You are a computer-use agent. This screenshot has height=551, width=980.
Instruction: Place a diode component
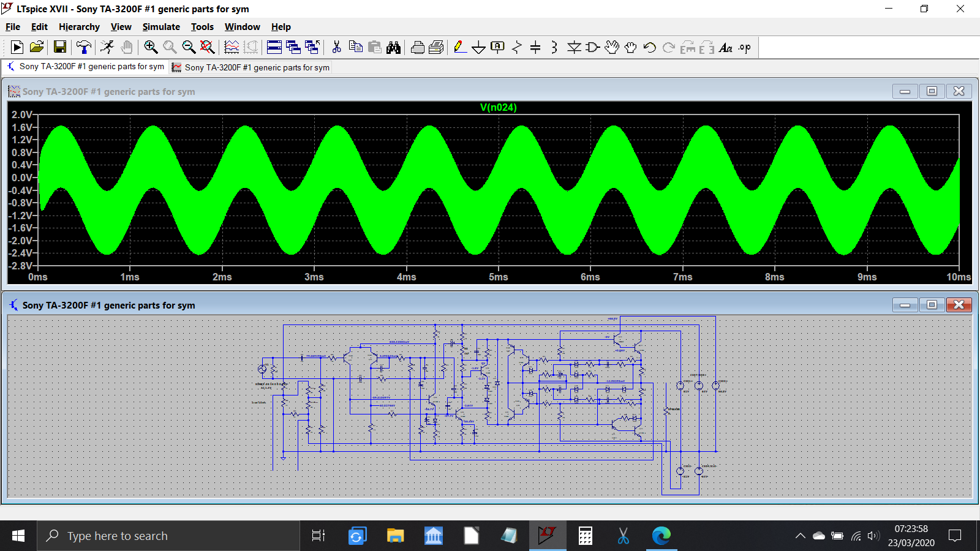(574, 47)
